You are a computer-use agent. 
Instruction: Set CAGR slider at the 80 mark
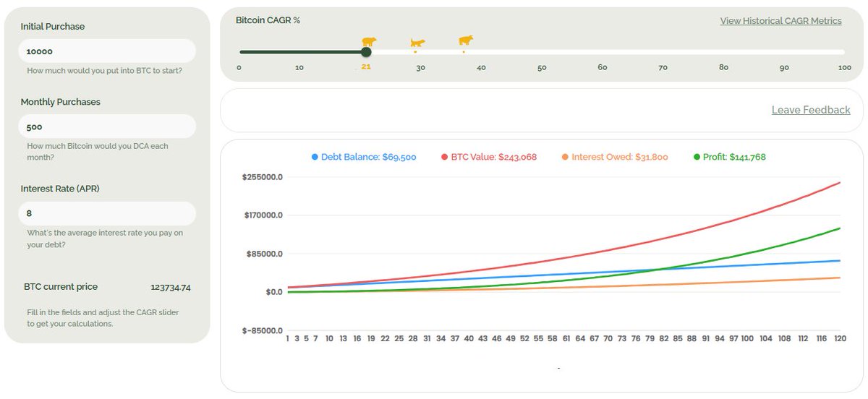tap(723, 52)
